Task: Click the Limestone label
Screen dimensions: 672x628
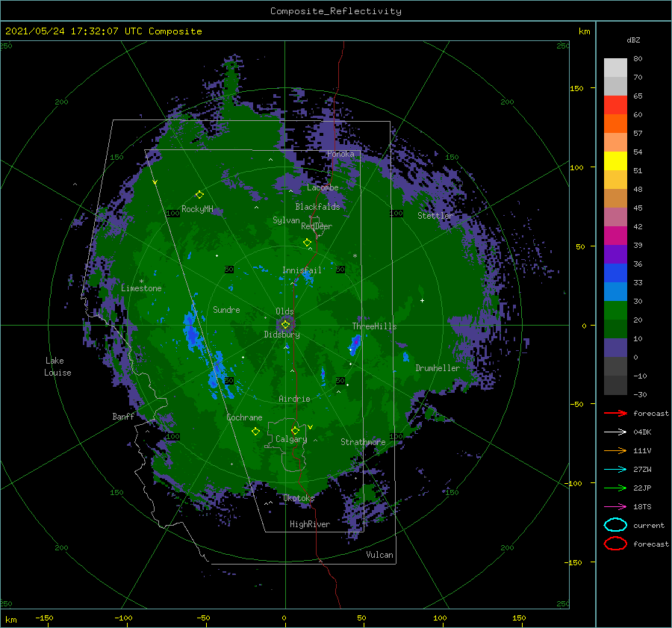Action: 141,288
